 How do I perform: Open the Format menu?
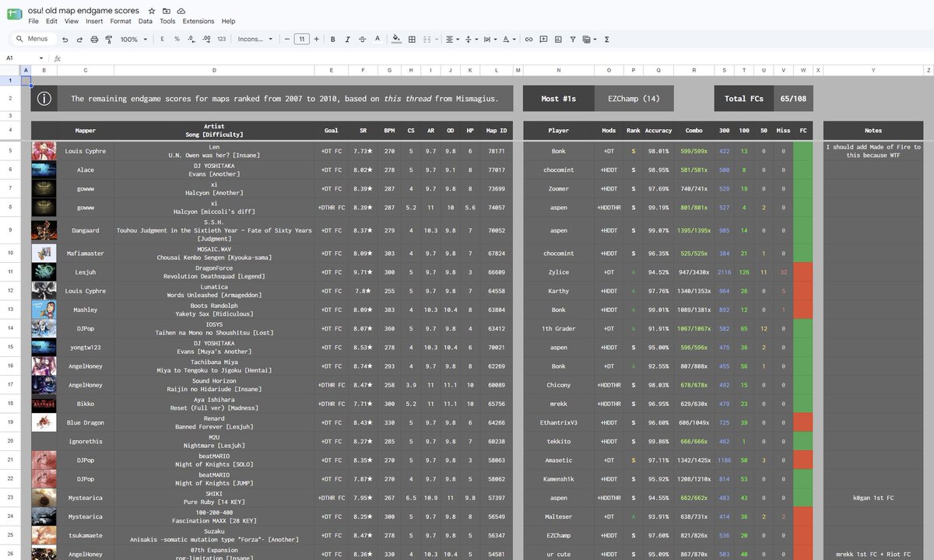pyautogui.click(x=121, y=21)
